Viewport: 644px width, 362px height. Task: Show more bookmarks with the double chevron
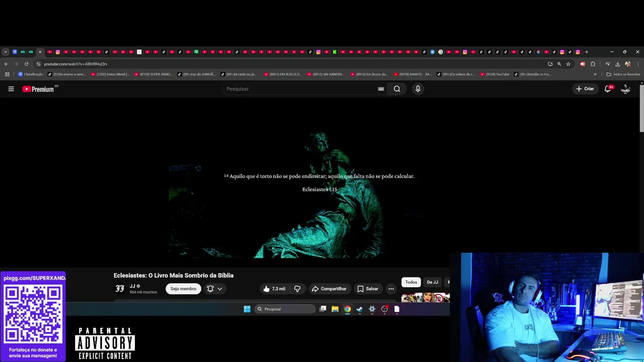point(595,74)
